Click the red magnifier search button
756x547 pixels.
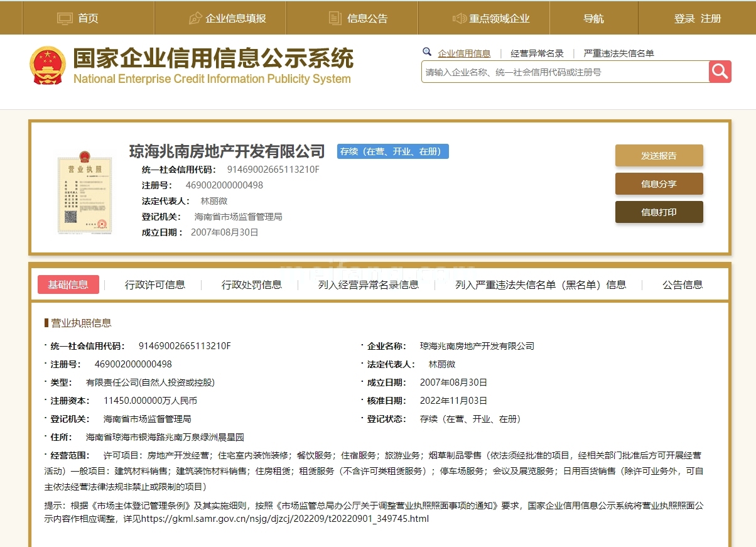pyautogui.click(x=720, y=71)
